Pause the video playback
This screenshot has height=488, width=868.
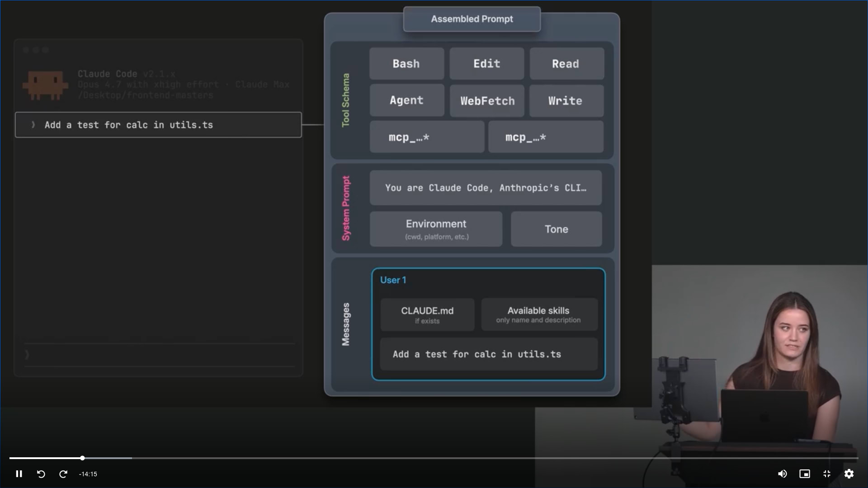(19, 474)
